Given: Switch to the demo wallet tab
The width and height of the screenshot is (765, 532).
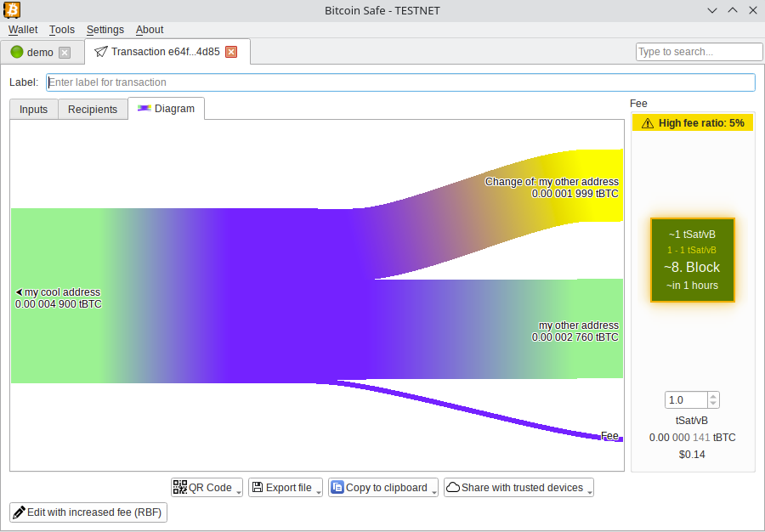Looking at the screenshot, I should 42,52.
